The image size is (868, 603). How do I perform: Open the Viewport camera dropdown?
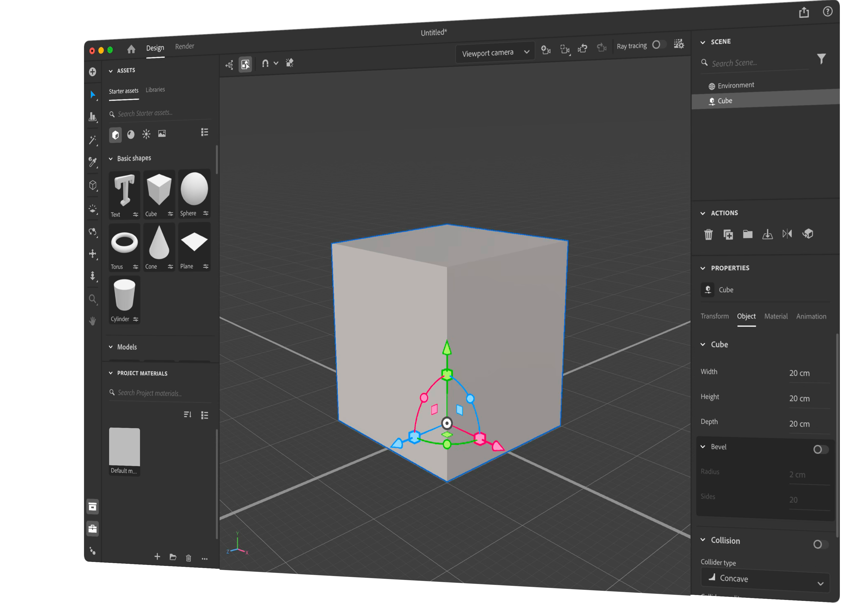(x=495, y=53)
